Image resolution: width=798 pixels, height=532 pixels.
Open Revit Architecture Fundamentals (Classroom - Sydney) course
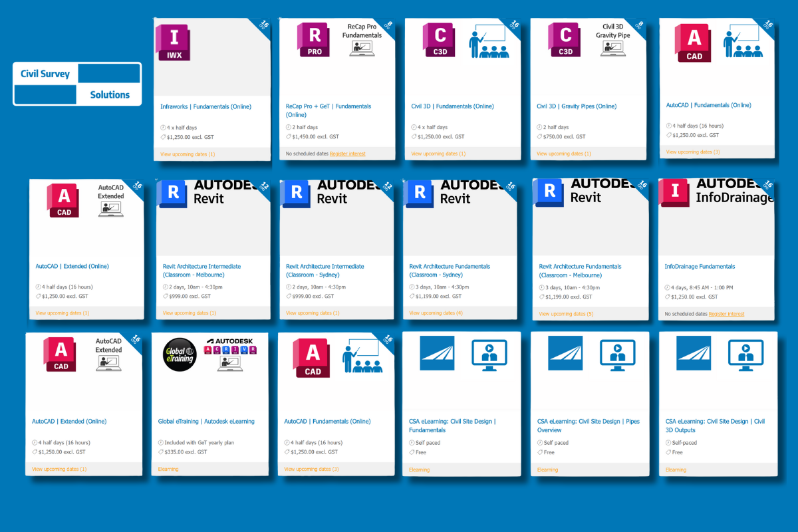click(x=450, y=271)
